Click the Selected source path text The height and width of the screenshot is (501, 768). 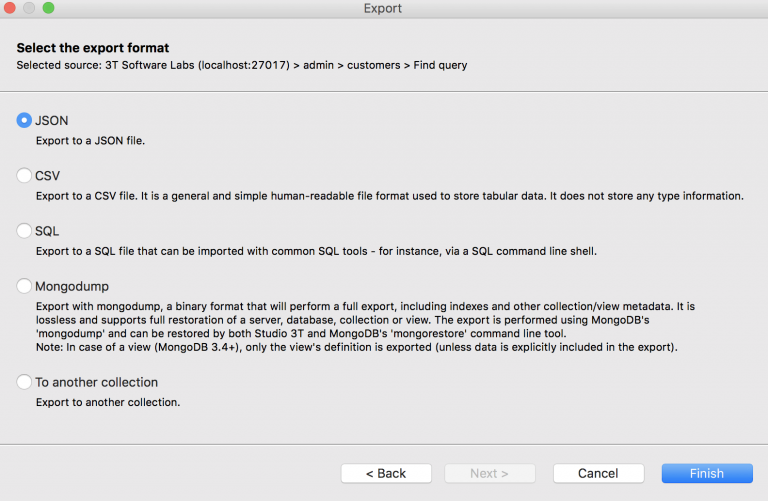242,66
